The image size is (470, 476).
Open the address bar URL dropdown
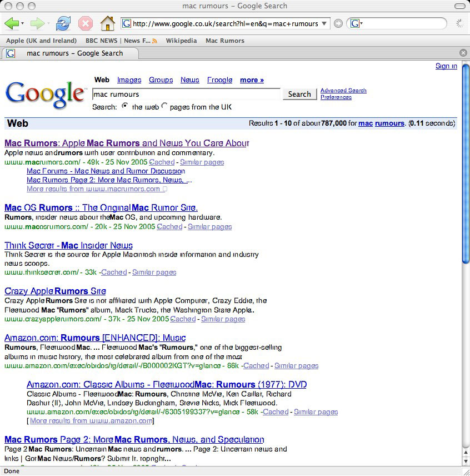point(324,23)
